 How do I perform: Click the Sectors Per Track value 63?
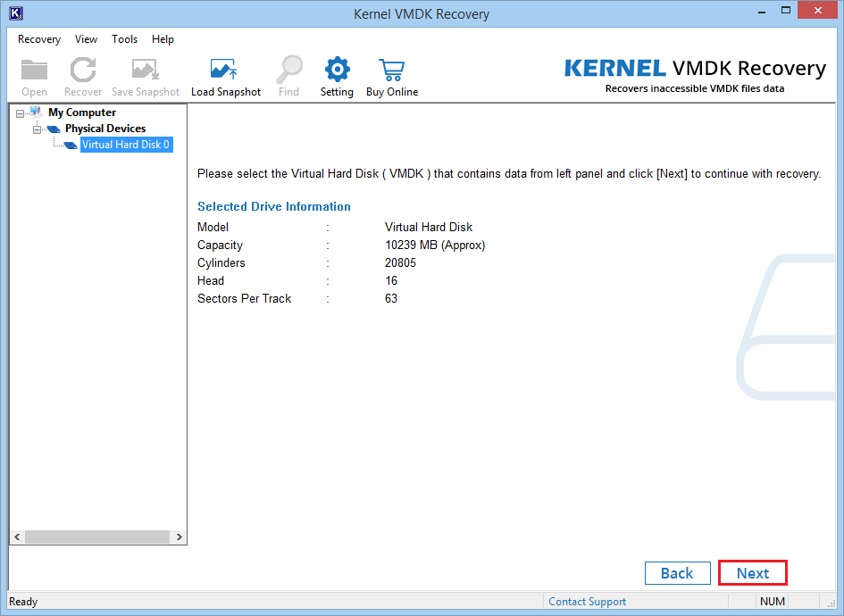point(391,298)
